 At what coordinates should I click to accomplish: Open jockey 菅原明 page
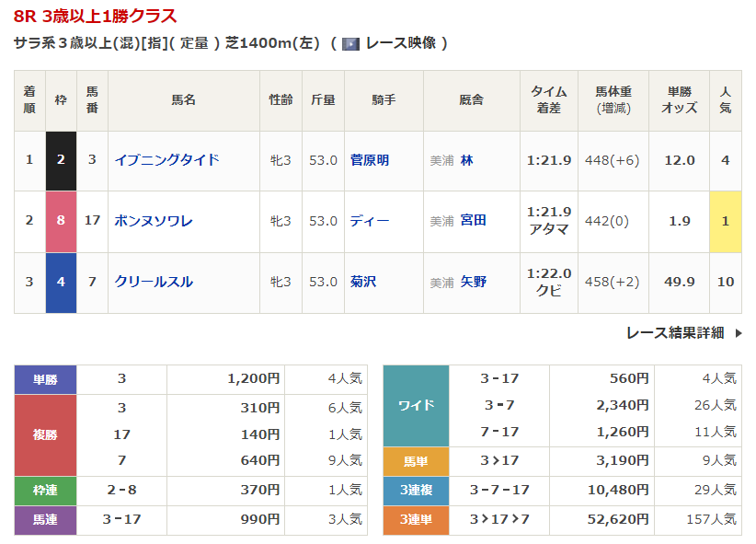[370, 160]
